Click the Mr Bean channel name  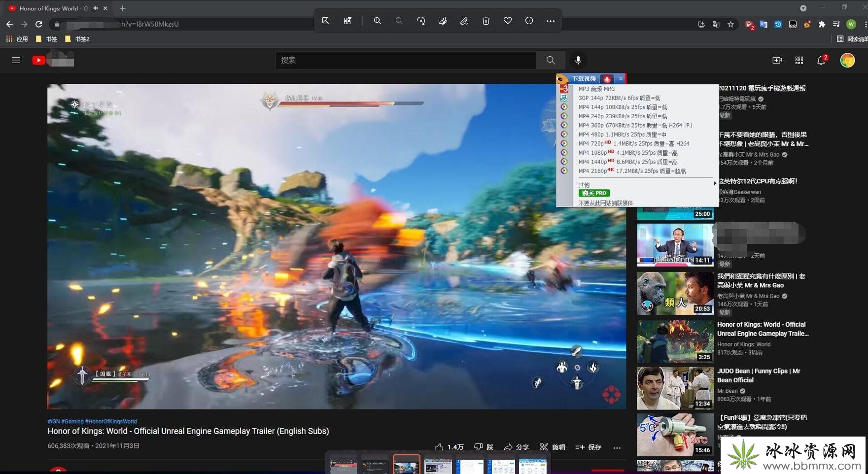[728, 391]
